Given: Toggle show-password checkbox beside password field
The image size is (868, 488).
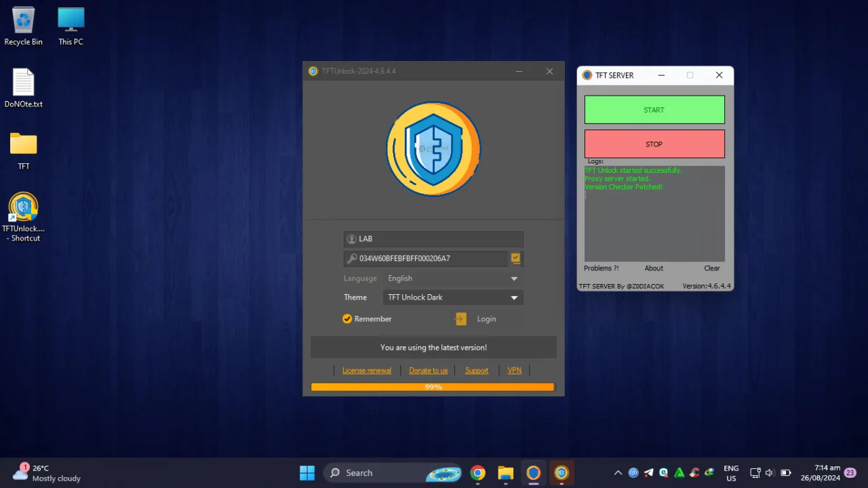Looking at the screenshot, I should click(516, 258).
